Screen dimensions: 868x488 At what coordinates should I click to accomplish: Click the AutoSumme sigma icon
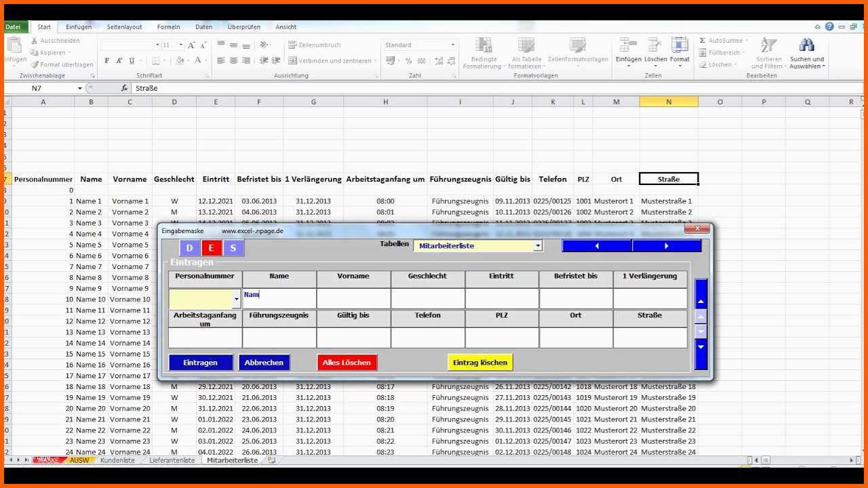(703, 41)
